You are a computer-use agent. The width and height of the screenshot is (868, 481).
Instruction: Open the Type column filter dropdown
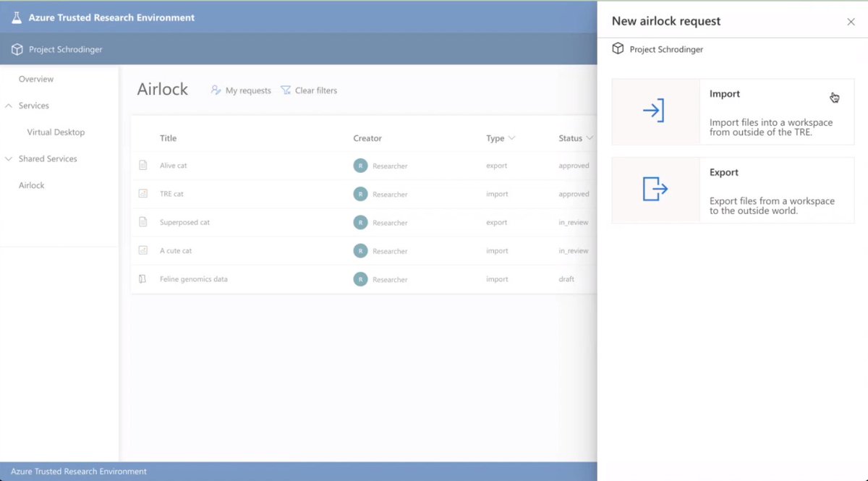tap(511, 138)
